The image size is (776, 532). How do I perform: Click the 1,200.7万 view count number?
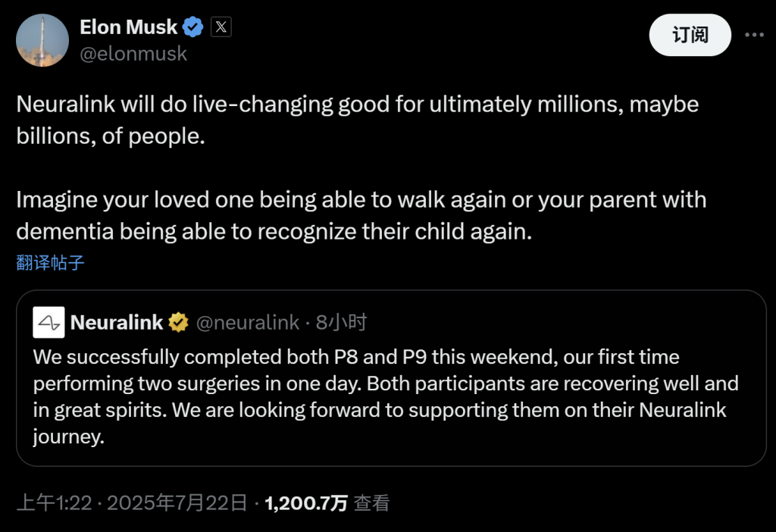tap(306, 502)
